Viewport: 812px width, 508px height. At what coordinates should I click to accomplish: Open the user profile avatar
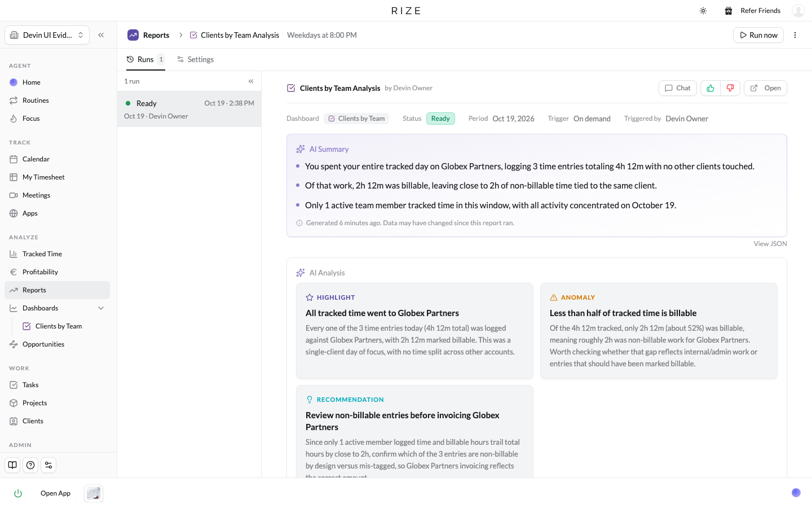coord(798,11)
